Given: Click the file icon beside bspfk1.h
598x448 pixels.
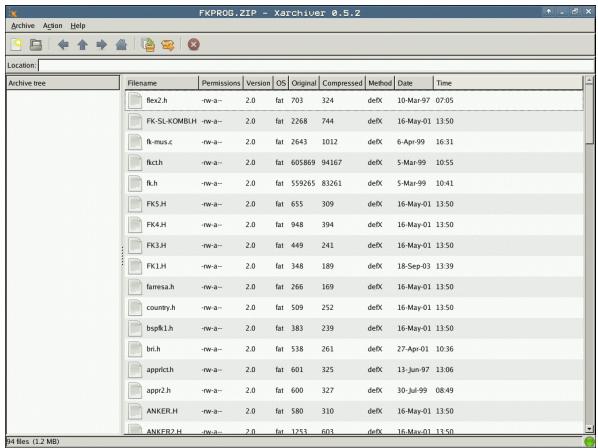Looking at the screenshot, I should tap(135, 328).
